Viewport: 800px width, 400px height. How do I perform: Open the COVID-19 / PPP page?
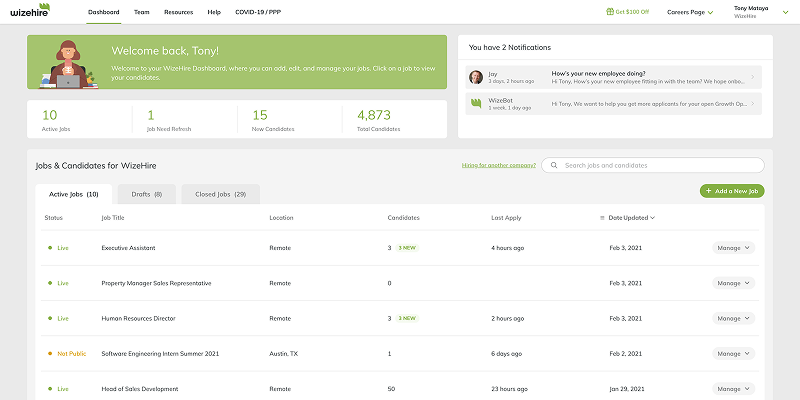pos(258,12)
